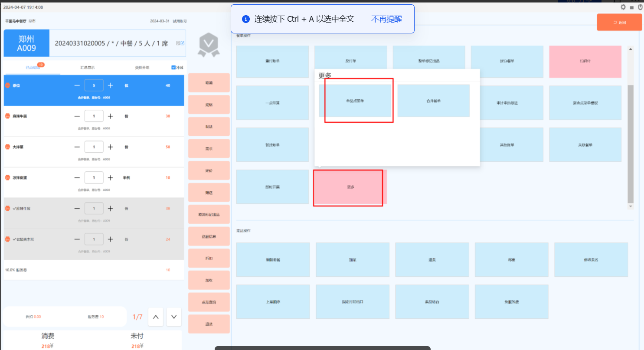Click the printer icon beside 大拌菜
This screenshot has height=350, width=644.
7,147
